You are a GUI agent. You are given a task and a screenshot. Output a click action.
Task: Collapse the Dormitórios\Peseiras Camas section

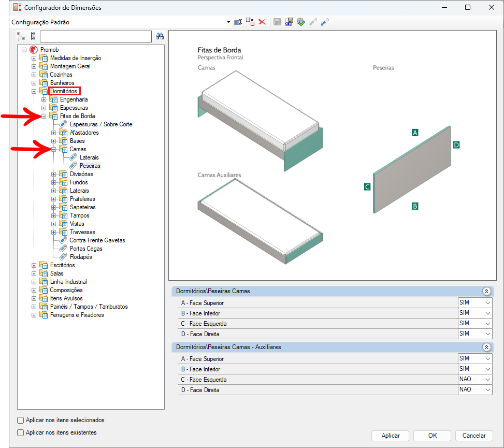(486, 291)
